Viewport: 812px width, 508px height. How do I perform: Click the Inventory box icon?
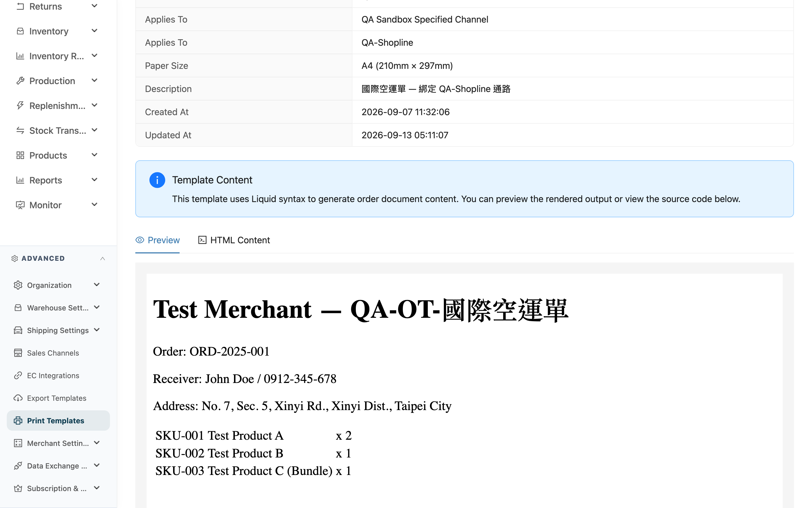pyautogui.click(x=20, y=31)
